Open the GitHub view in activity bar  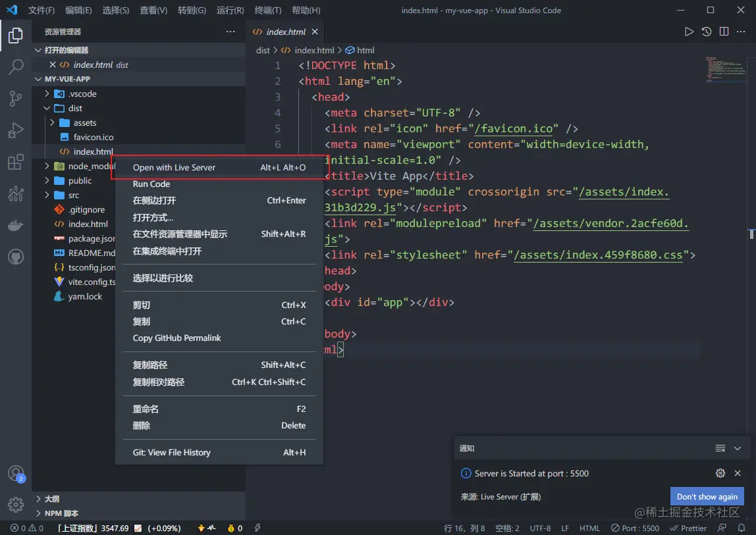[x=15, y=257]
